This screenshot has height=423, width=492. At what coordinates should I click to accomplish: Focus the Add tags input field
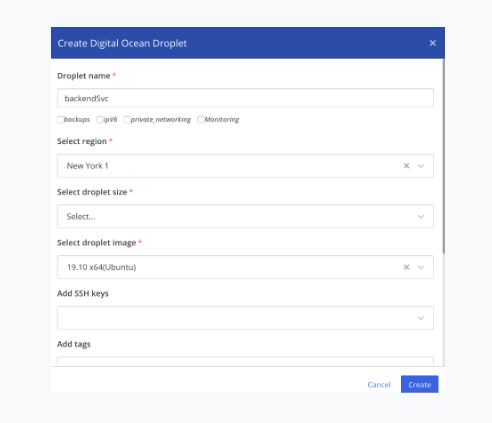pyautogui.click(x=245, y=361)
